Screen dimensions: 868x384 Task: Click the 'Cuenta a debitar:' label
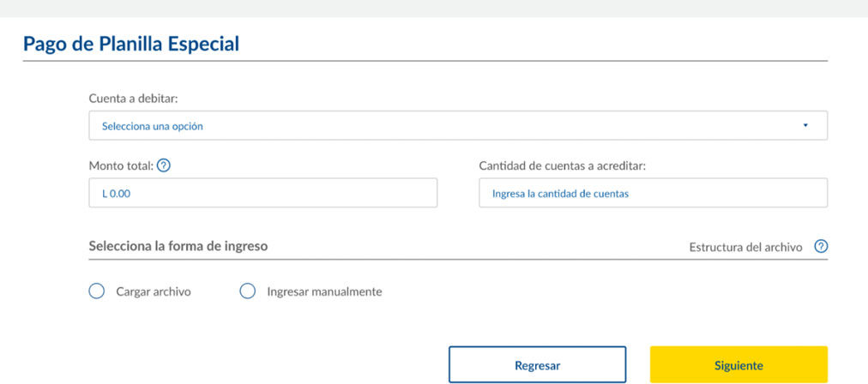(x=133, y=99)
